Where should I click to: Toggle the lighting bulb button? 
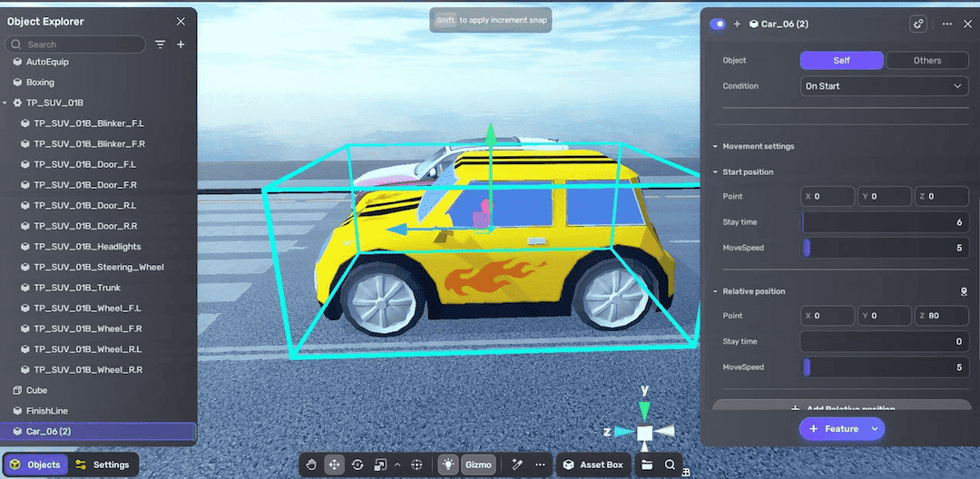pyautogui.click(x=448, y=464)
